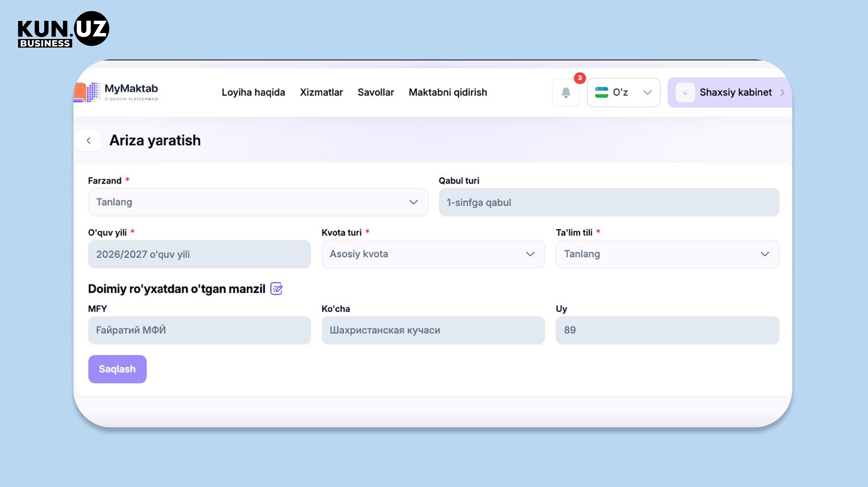Click the Farzand field label

point(105,181)
